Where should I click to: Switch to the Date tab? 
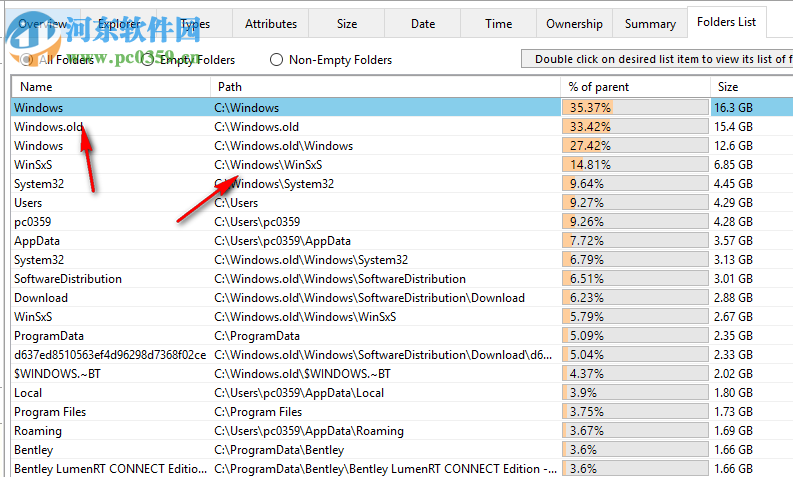[x=423, y=24]
